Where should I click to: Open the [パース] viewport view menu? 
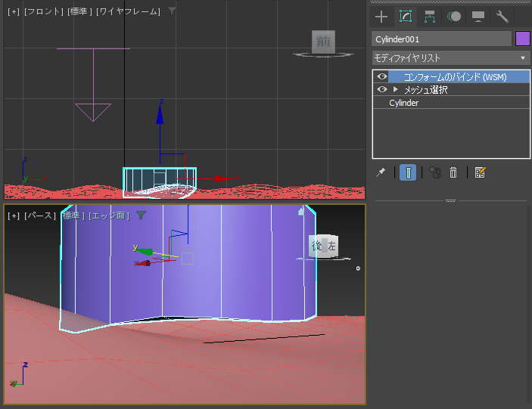click(x=40, y=215)
